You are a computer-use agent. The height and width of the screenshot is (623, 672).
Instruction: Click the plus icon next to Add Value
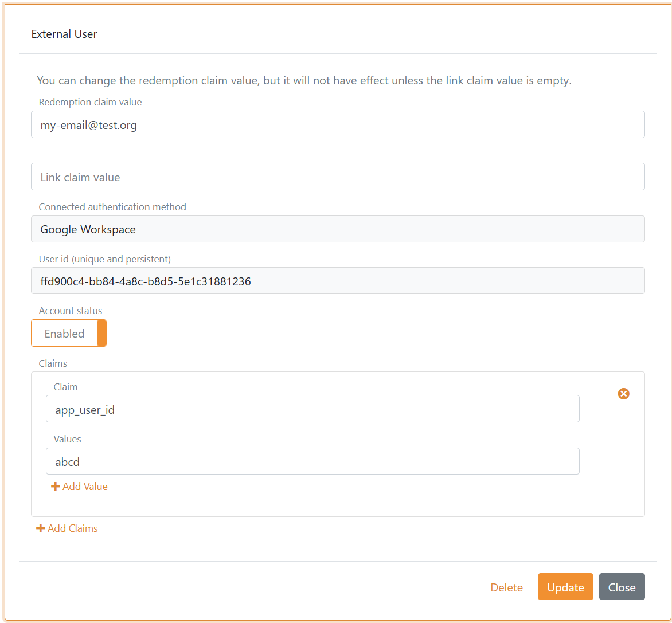[x=54, y=486]
